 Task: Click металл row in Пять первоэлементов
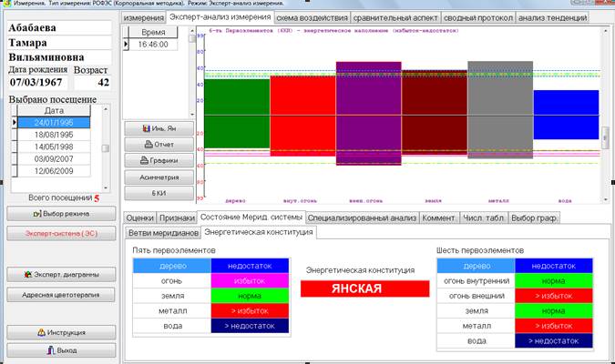[x=211, y=310]
